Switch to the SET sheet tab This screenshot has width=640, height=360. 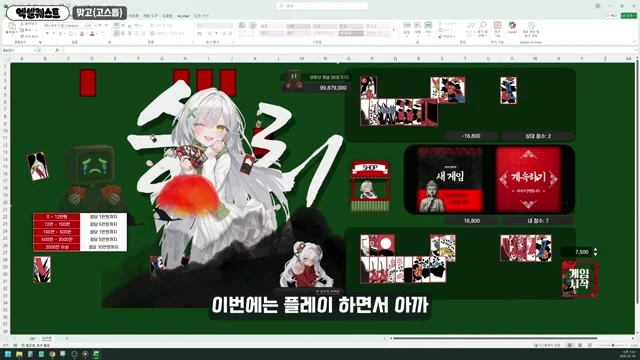pos(32,338)
